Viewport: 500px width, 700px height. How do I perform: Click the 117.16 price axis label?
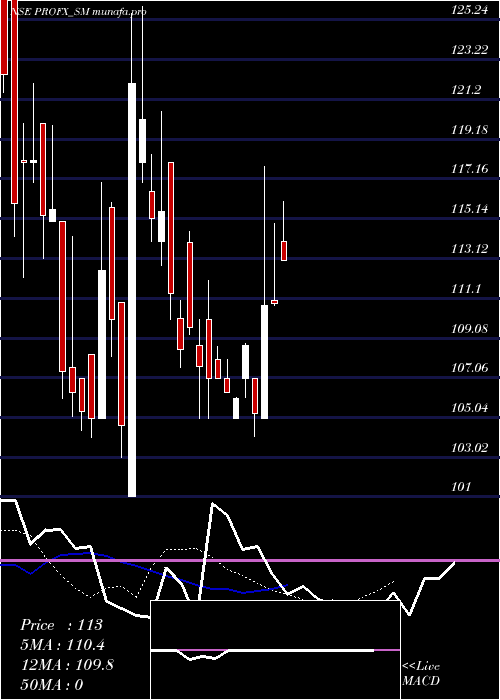(x=470, y=169)
